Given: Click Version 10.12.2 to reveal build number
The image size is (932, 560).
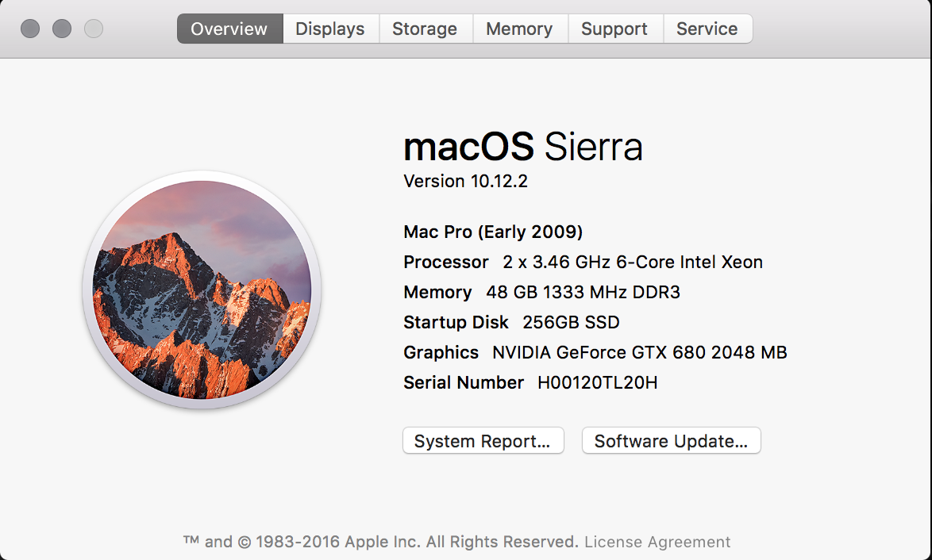Looking at the screenshot, I should point(465,181).
